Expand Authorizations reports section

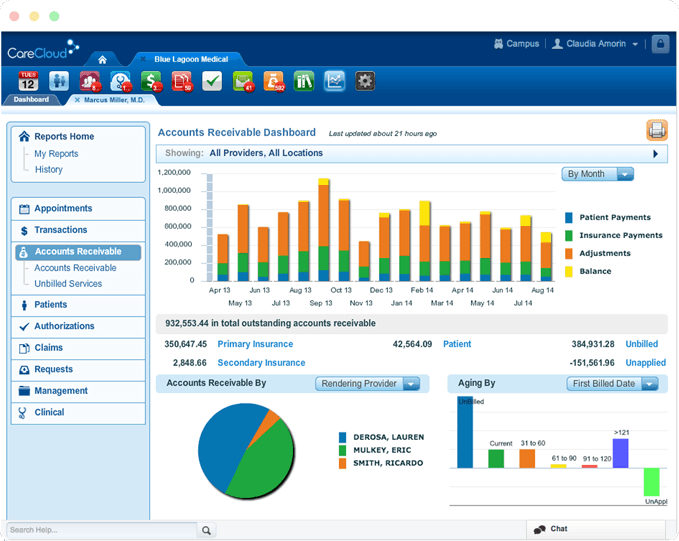pyautogui.click(x=78, y=326)
